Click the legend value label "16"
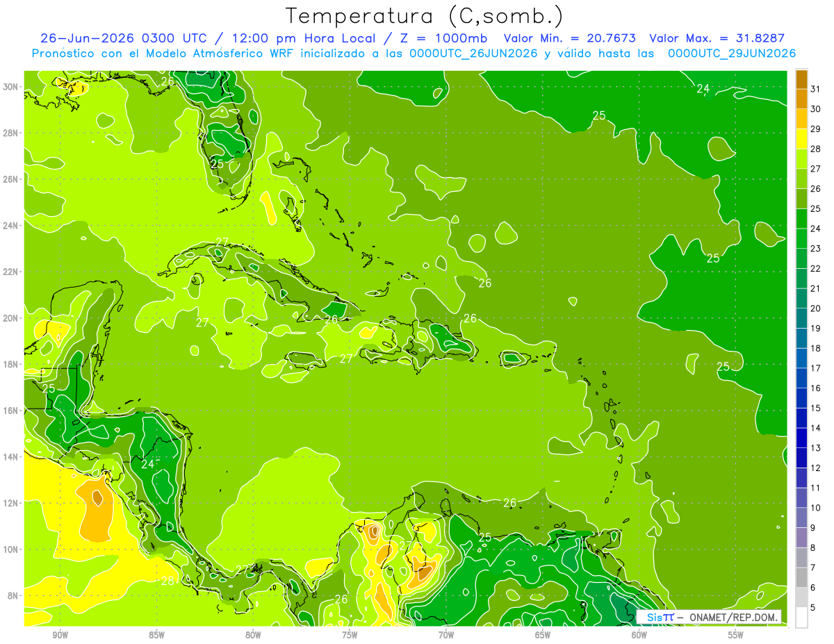This screenshot has width=834, height=644. click(815, 388)
